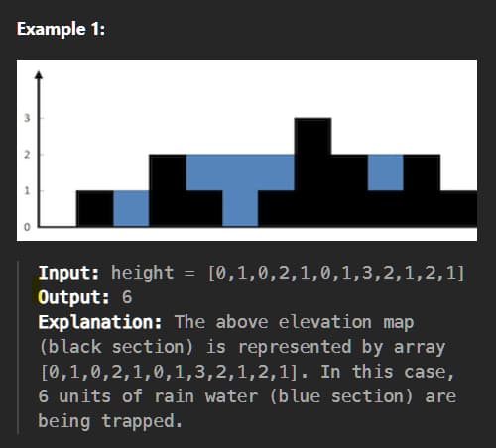Click the words "being trapped" at the end

point(110,421)
